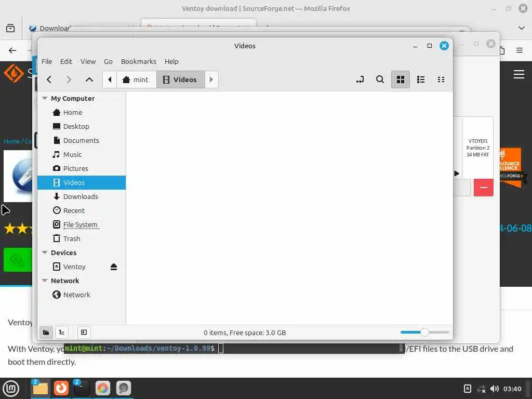Screen dimensions: 532x399
Task: Click the Firefox back arrow button
Action: coord(12,50)
